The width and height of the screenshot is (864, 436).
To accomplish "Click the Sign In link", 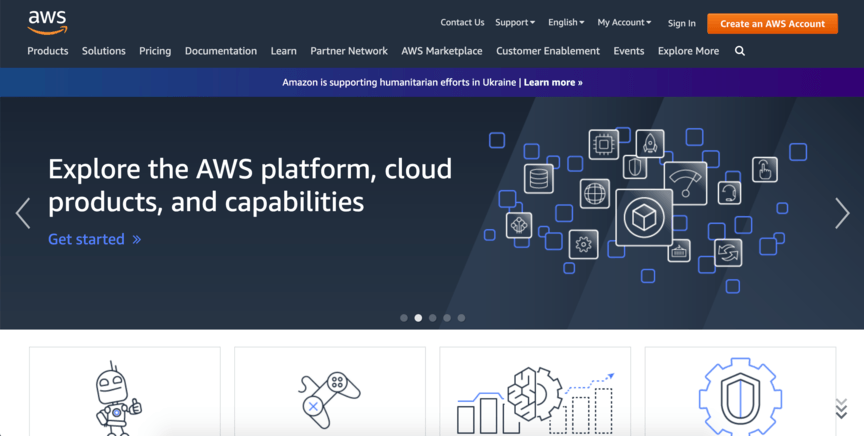I will (x=682, y=23).
